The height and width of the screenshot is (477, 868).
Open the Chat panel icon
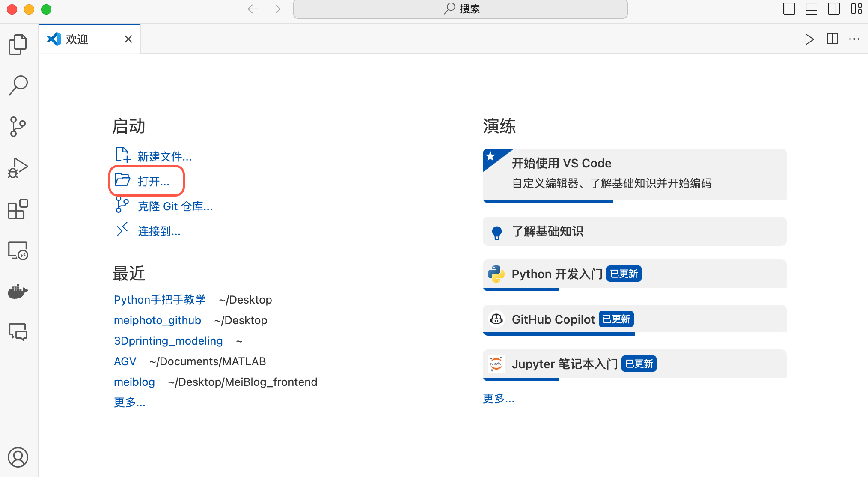click(x=18, y=332)
